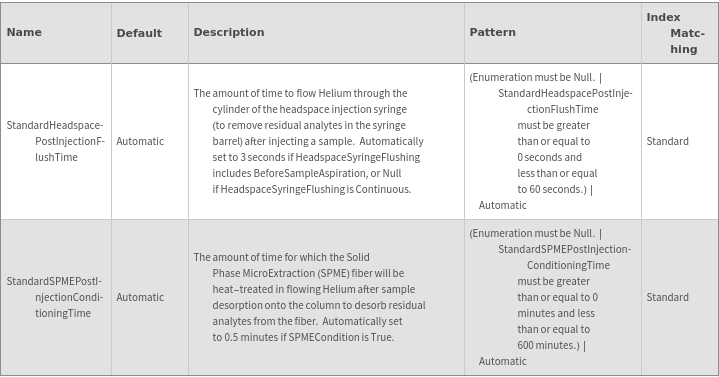The image size is (719, 377).
Task: Select StandardSPMEPostInjectionConditioningTime name cell
Action: pos(55,297)
